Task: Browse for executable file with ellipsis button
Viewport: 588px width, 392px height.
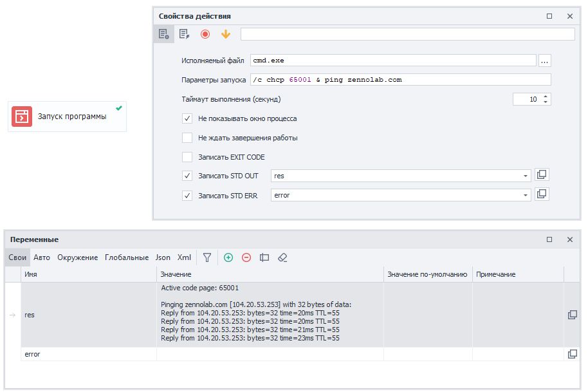Action: pyautogui.click(x=545, y=61)
